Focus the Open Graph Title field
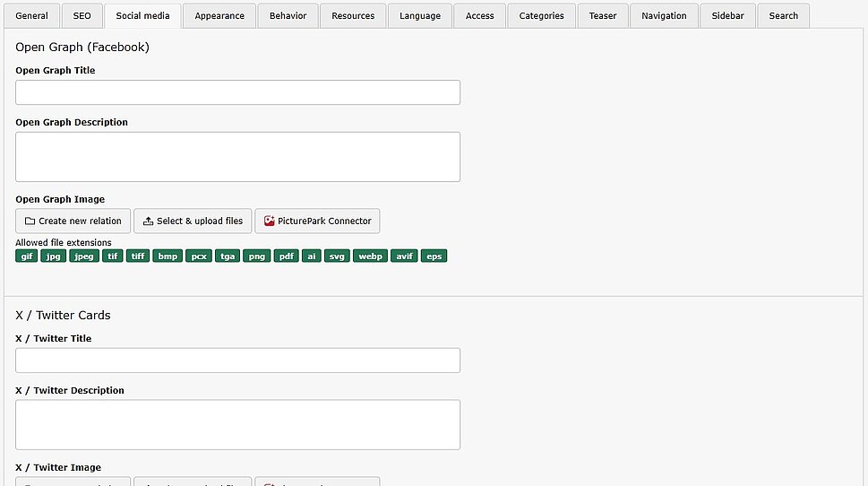 click(x=237, y=92)
